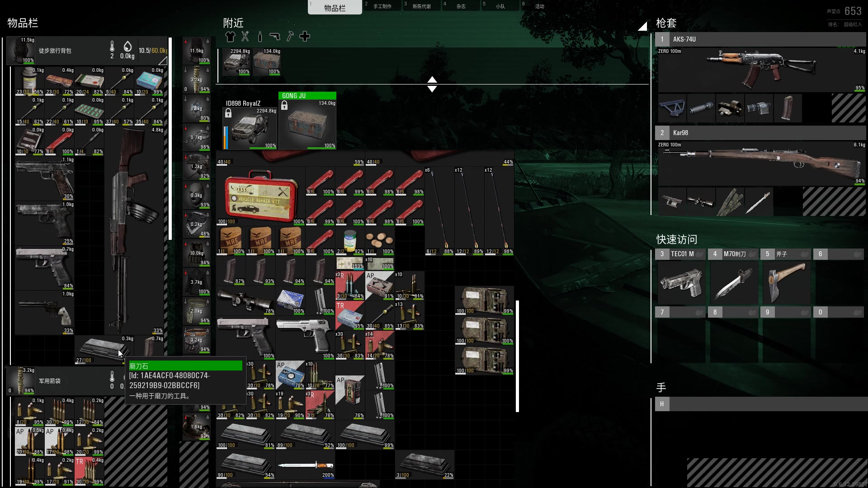
Task: Filter nearby items by medical plus icon
Action: (305, 37)
